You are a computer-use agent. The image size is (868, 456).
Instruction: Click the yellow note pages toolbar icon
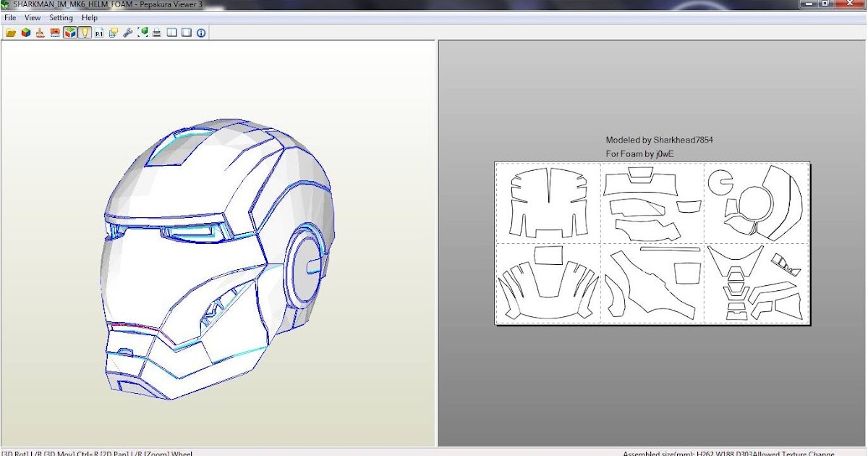114,33
